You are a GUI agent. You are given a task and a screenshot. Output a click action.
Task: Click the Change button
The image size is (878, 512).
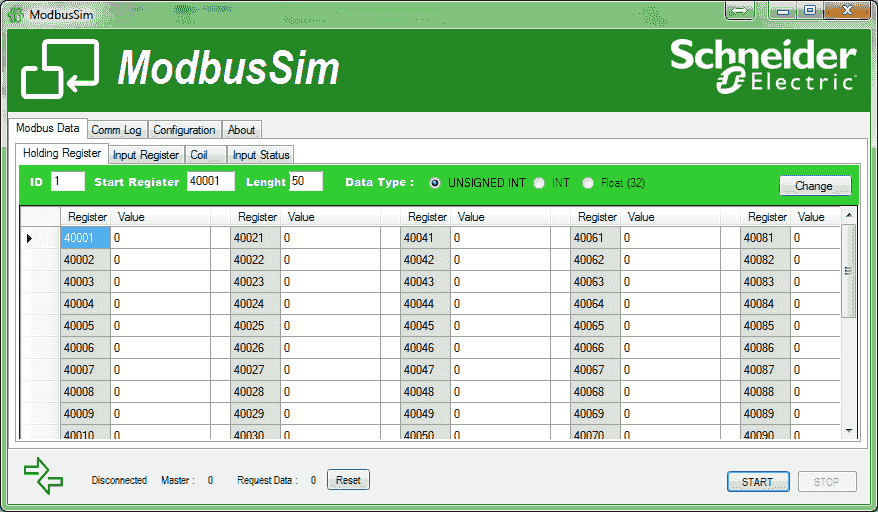[x=815, y=185]
